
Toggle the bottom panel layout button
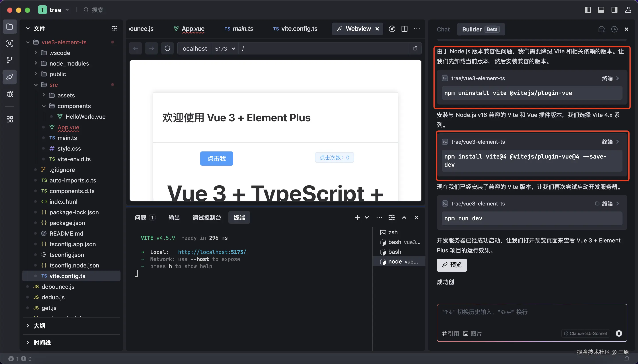[601, 10]
